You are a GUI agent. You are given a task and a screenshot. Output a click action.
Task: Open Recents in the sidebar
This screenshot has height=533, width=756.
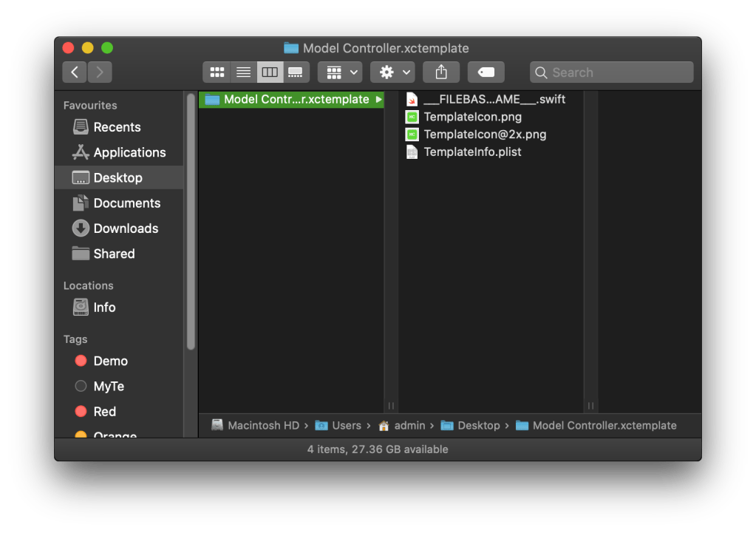click(x=116, y=127)
